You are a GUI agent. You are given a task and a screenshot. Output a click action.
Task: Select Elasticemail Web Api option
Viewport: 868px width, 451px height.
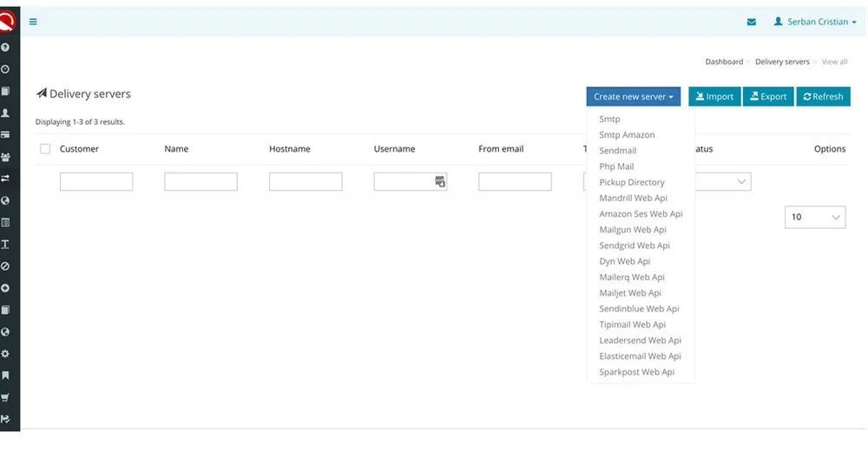[640, 356]
